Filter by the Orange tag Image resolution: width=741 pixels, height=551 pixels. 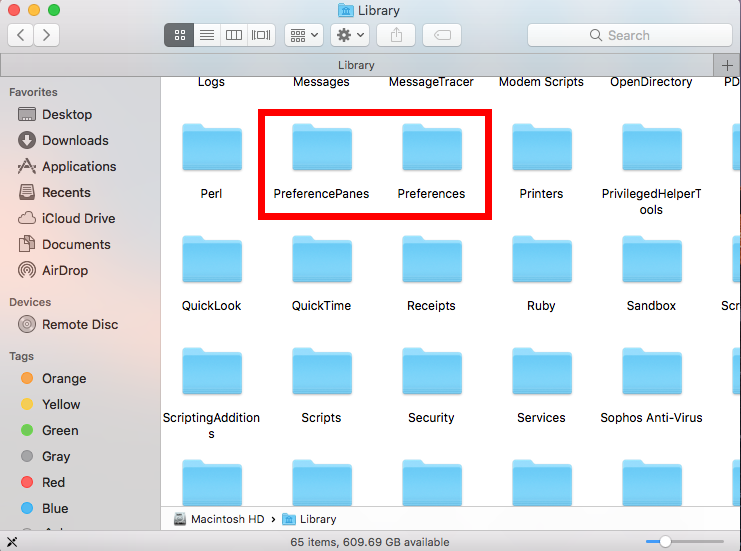(53, 379)
